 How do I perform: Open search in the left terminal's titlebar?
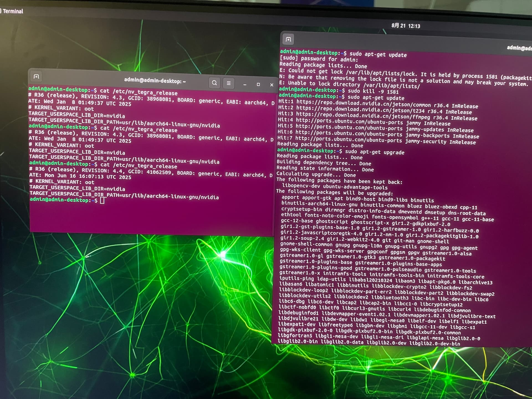(214, 83)
